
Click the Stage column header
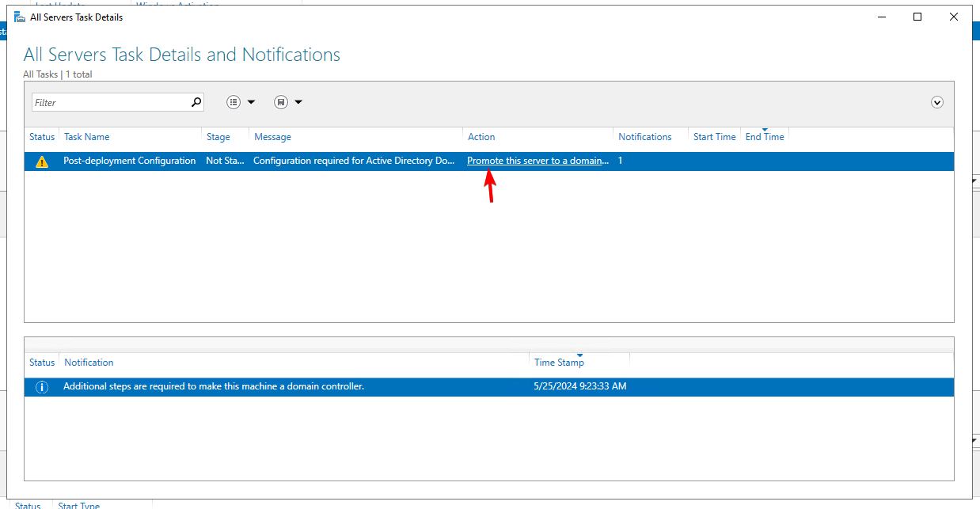pos(218,136)
